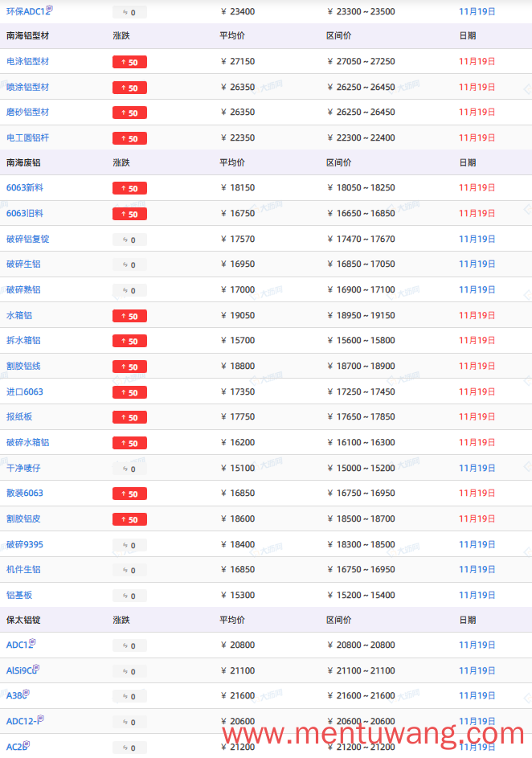
Task: Click the 11月19日 date in 破碎熟铝 row
Action: tap(477, 289)
